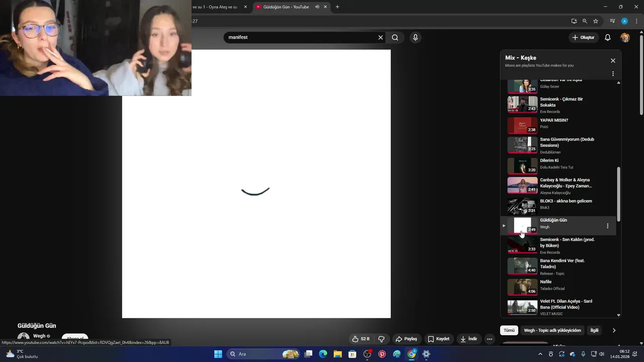Play Semicenk - Çıkmaz Bir Sokakta
The image size is (644, 362).
(x=558, y=105)
